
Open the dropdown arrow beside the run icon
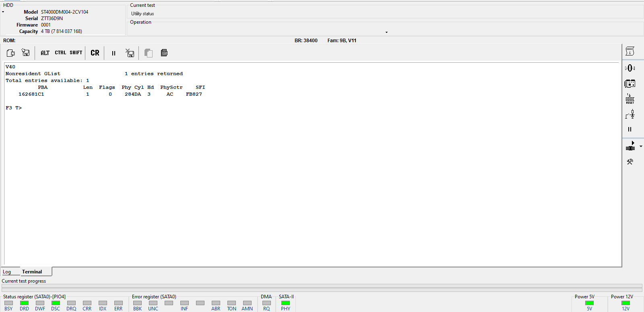(x=641, y=146)
